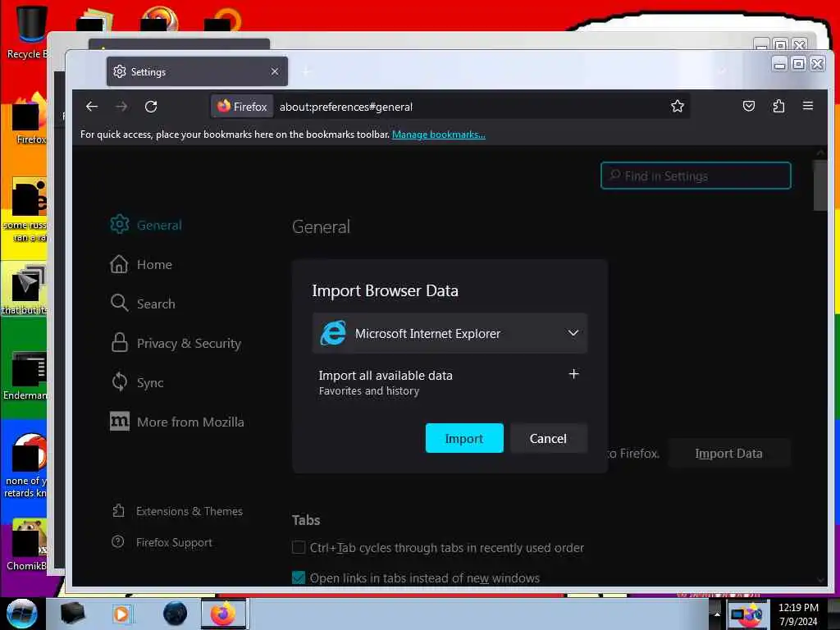Image resolution: width=840 pixels, height=630 pixels.
Task: Open the media player taskbar icon
Action: (x=121, y=614)
